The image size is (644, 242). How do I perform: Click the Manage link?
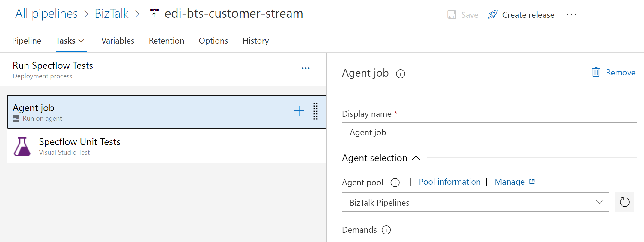[x=510, y=182]
